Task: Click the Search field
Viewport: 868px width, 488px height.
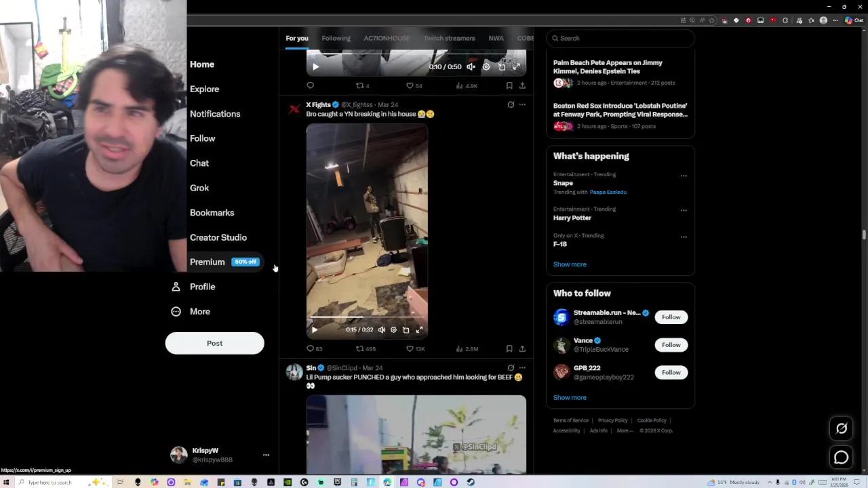Action: 620,39
